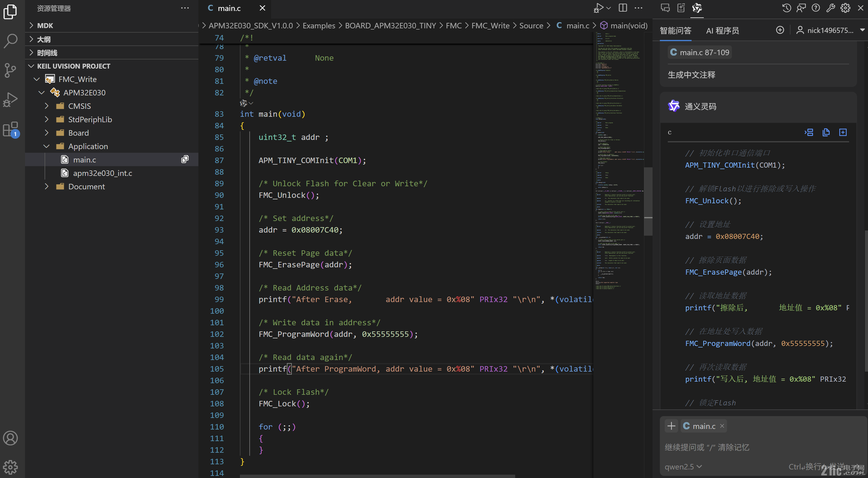The height and width of the screenshot is (478, 868).
Task: Copy the 通义灵码 code suggestion
Action: pyautogui.click(x=826, y=132)
